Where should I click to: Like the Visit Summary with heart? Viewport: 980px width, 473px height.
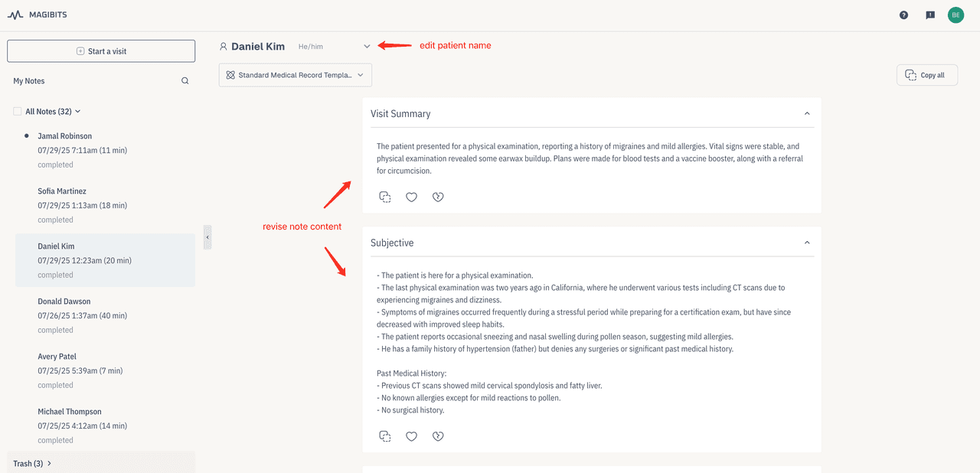point(411,197)
